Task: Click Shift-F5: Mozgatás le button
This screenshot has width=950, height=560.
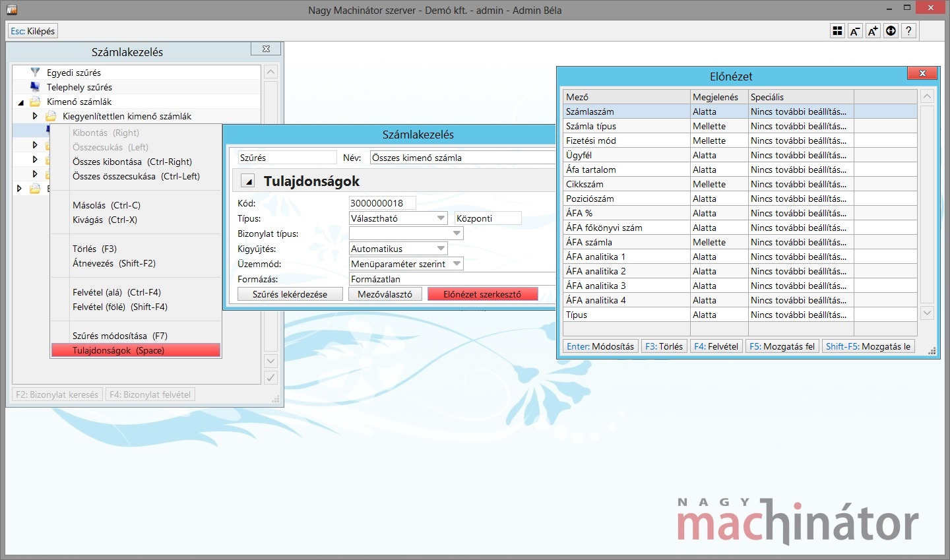Action: (868, 346)
